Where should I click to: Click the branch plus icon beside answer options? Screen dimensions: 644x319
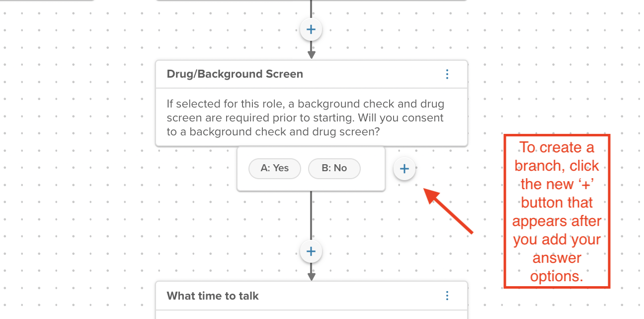[x=404, y=169]
